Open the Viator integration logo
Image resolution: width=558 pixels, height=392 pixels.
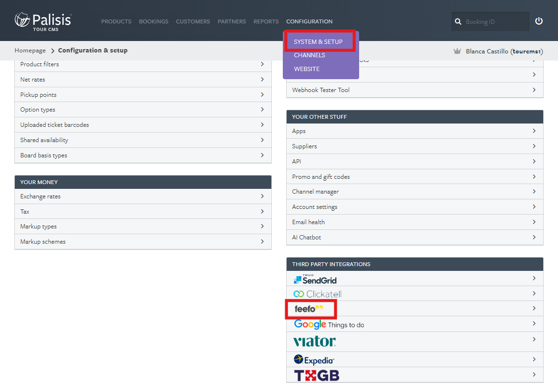pyautogui.click(x=314, y=341)
